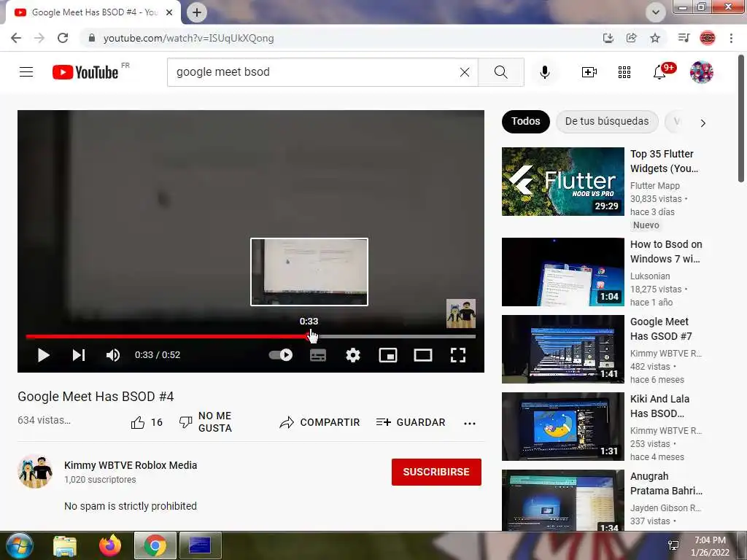The width and height of the screenshot is (747, 560).
Task: Open Windows Explorer from the taskbar
Action: (x=65, y=545)
